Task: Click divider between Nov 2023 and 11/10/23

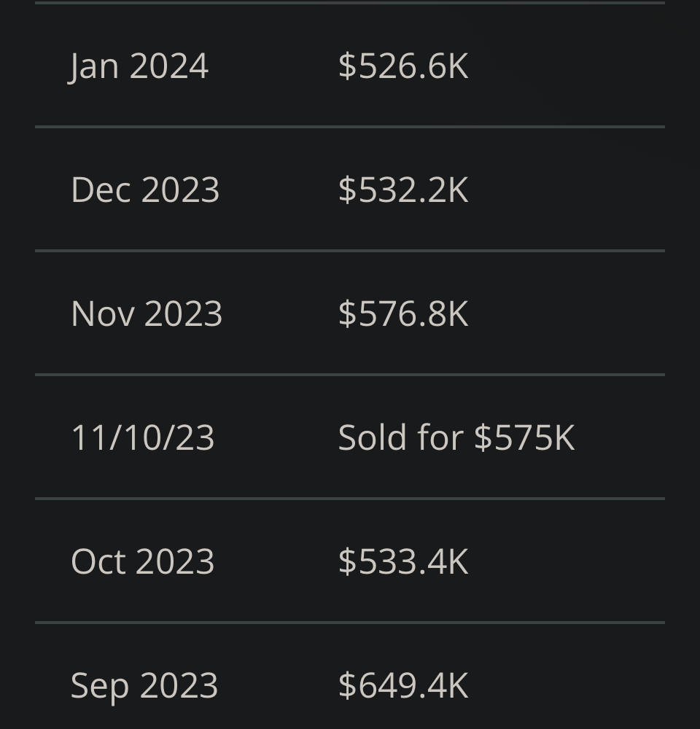Action: point(350,375)
